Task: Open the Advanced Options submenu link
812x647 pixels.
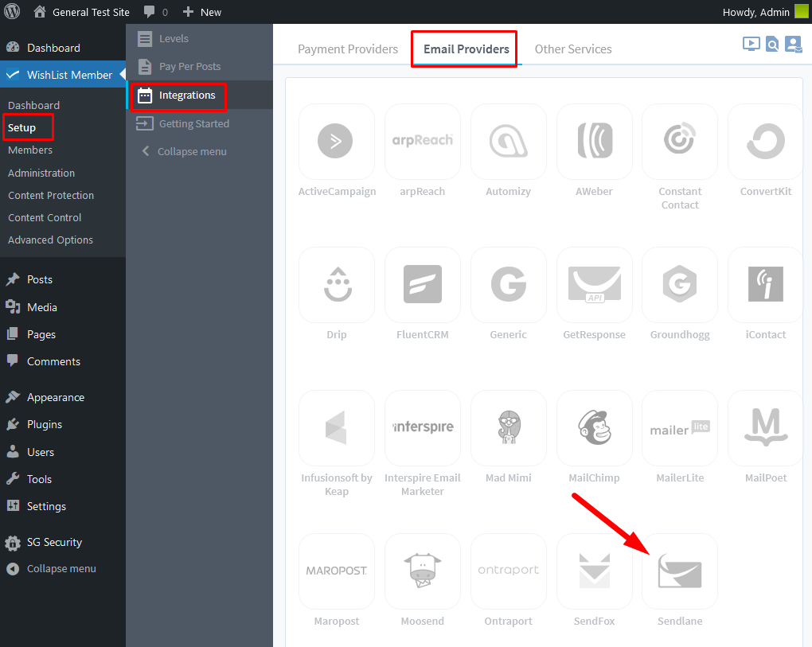Action: [x=50, y=240]
